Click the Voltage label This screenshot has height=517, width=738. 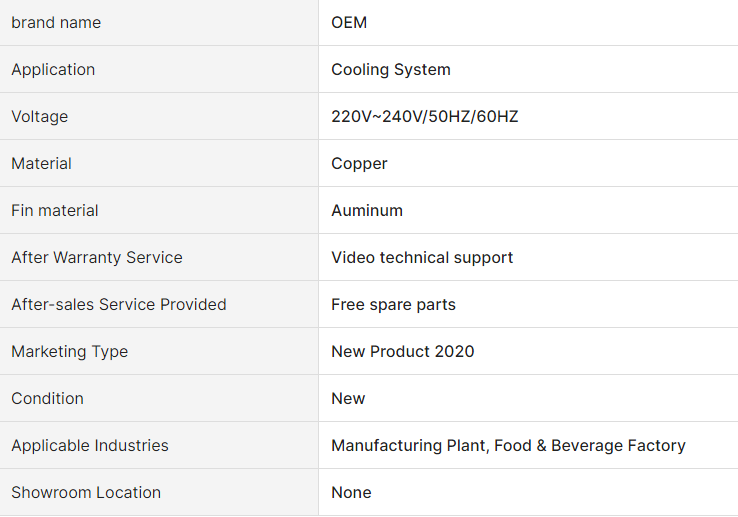pos(40,117)
